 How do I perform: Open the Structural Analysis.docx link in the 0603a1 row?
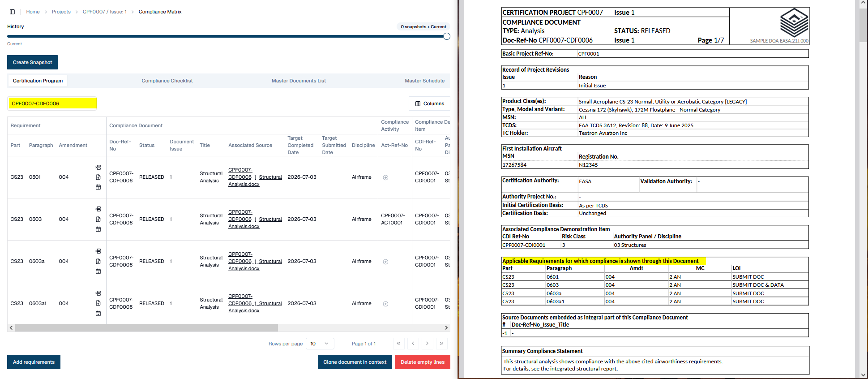(255, 303)
